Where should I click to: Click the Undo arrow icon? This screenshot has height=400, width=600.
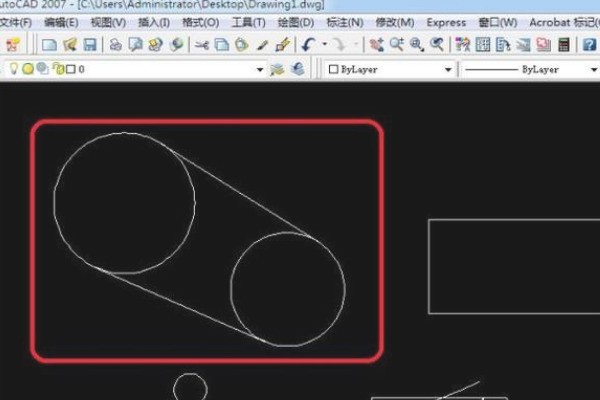point(308,44)
